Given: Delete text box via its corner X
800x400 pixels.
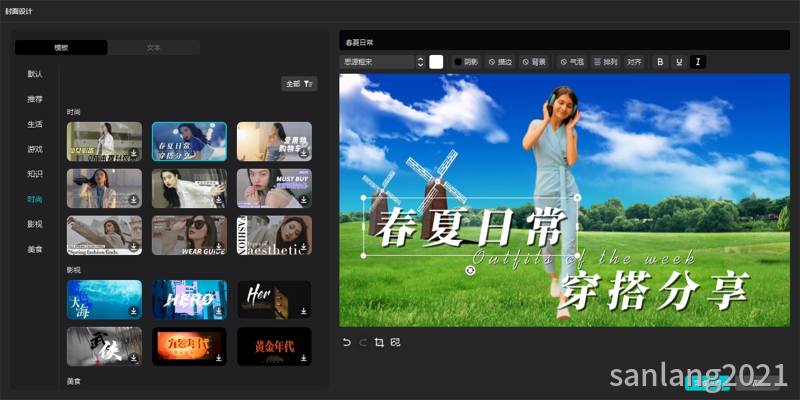Looking at the screenshot, I should point(577,197).
